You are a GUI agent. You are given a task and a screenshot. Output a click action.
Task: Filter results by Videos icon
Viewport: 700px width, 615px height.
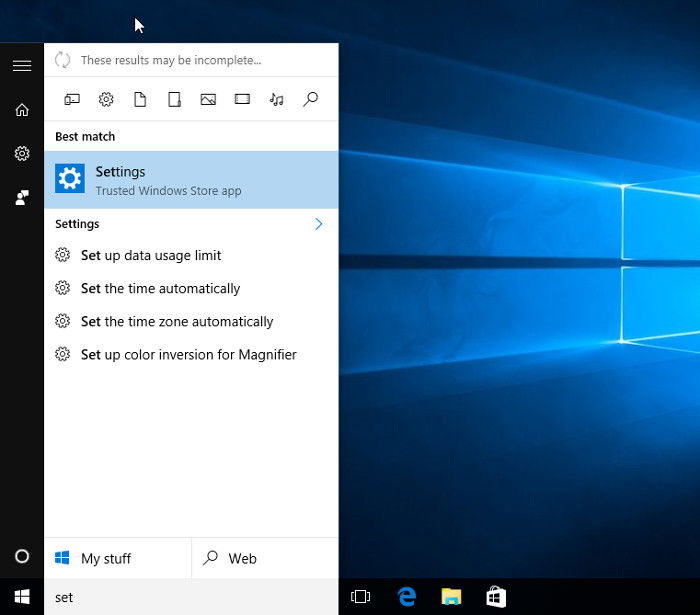point(242,99)
